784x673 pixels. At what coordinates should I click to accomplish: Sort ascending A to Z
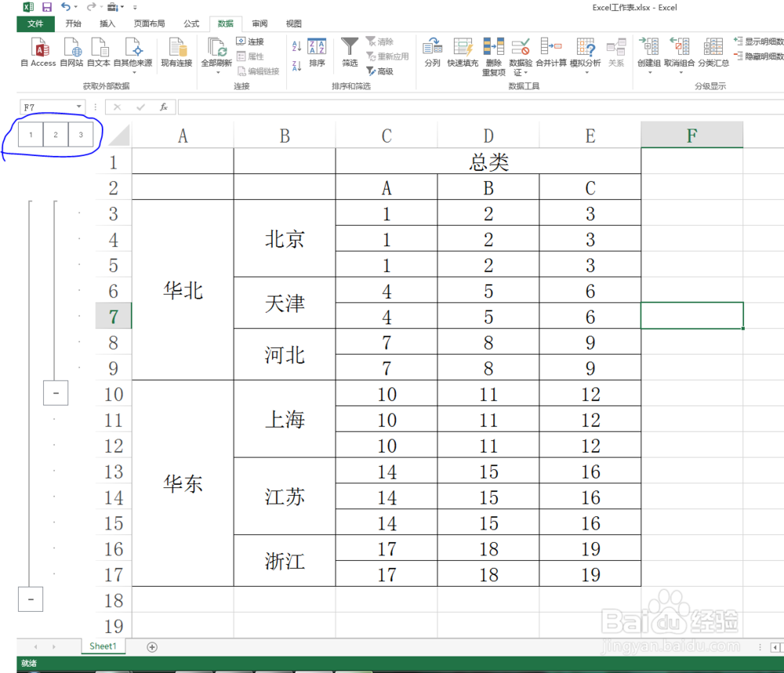point(296,46)
